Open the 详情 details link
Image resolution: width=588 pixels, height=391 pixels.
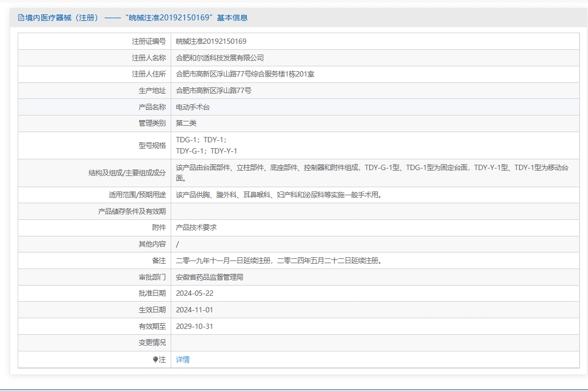click(182, 359)
